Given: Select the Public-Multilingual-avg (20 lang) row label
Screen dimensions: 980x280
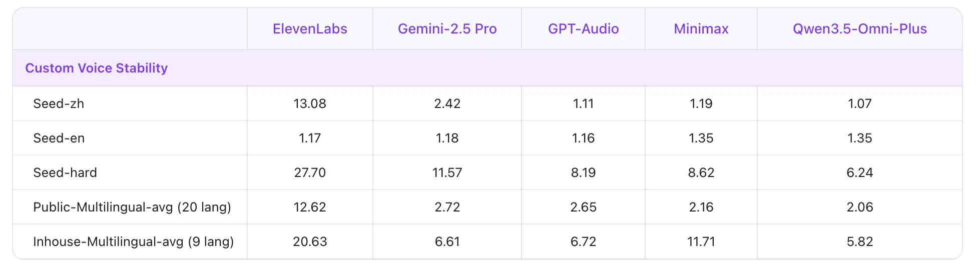Looking at the screenshot, I should coord(132,207).
